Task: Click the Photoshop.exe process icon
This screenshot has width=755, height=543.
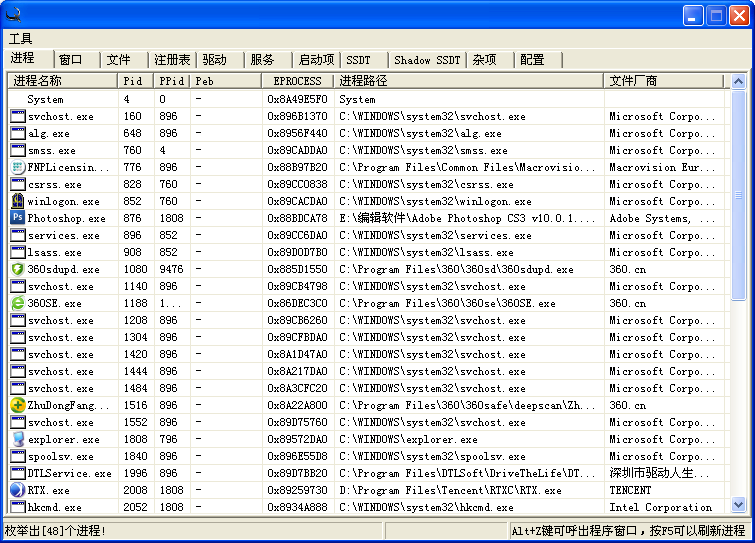Action: click(18, 218)
